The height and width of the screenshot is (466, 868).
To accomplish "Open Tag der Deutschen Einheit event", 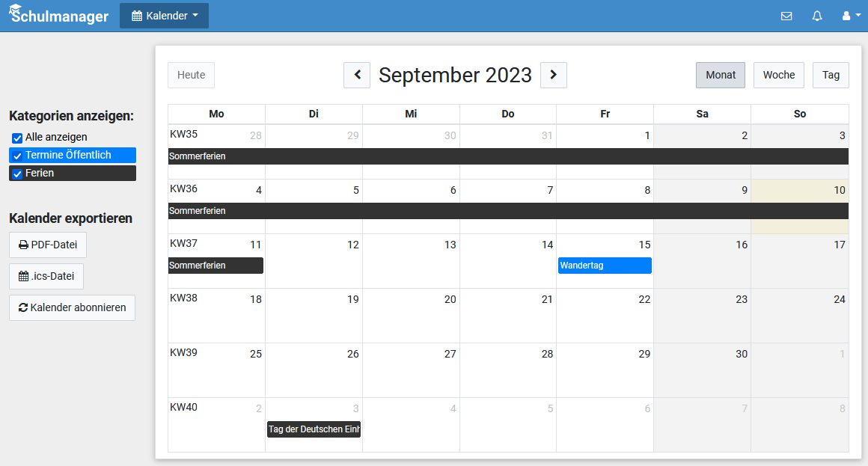I will pyautogui.click(x=314, y=429).
